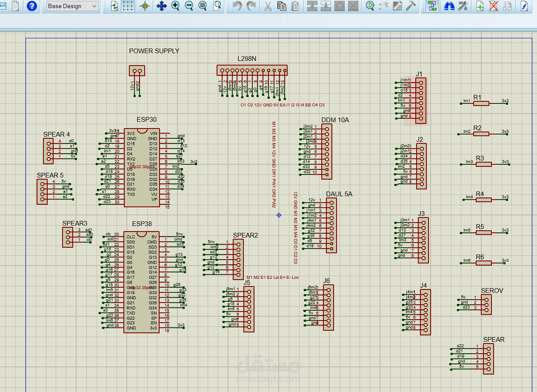537x392 pixels.
Task: Toggle the false origin crosshair tool
Action: click(x=144, y=6)
